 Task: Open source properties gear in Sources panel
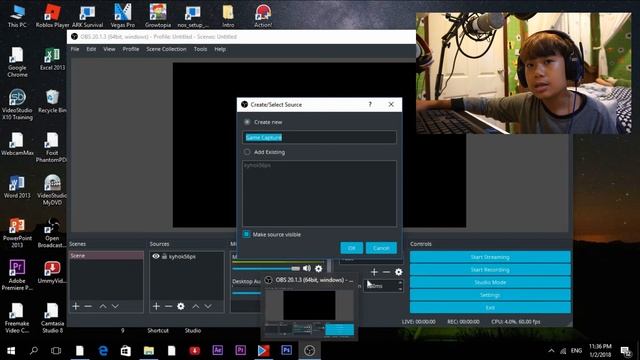(x=181, y=306)
